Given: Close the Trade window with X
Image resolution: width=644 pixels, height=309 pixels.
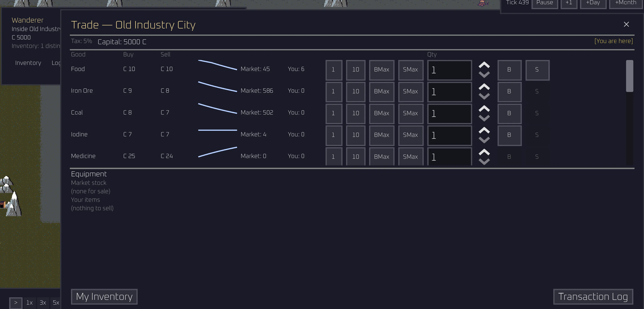Looking at the screenshot, I should pyautogui.click(x=626, y=24).
